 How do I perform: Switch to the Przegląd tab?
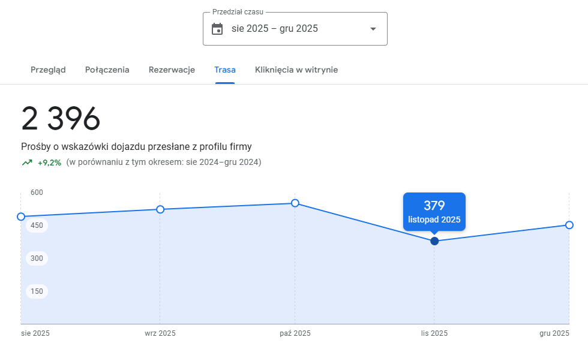click(48, 70)
